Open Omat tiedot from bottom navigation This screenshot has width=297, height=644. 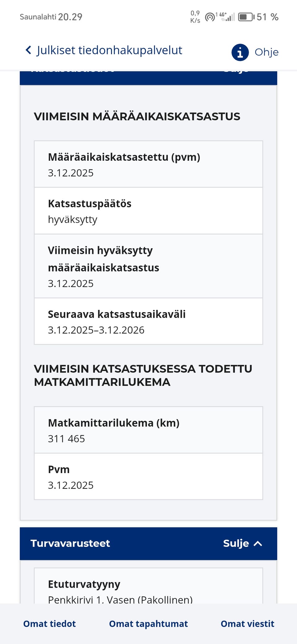(49, 624)
